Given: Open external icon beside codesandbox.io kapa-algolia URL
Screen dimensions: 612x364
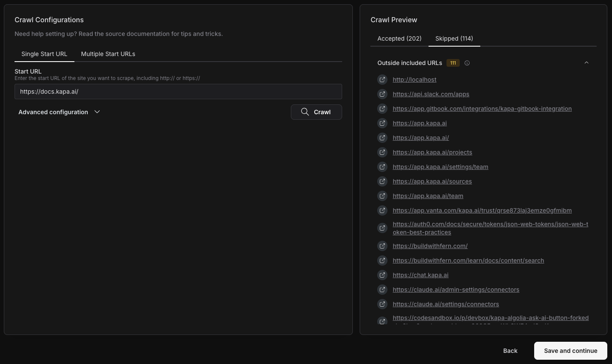Looking at the screenshot, I should pyautogui.click(x=382, y=321).
